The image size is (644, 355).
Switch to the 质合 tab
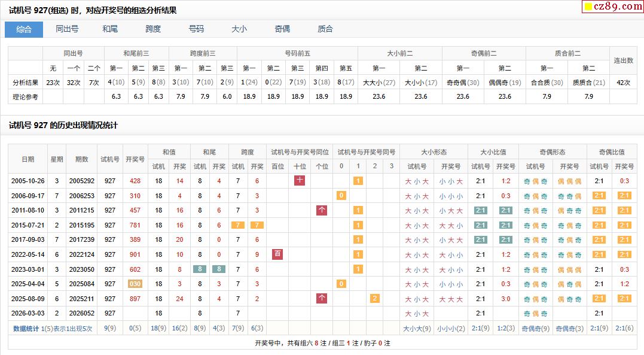[x=325, y=29]
